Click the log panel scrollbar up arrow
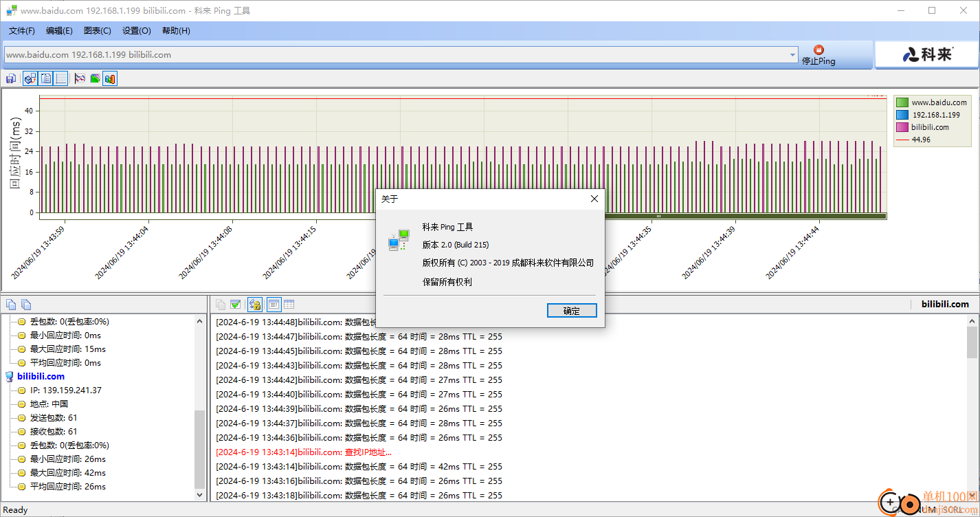Viewport: 980px width, 517px height. click(972, 321)
